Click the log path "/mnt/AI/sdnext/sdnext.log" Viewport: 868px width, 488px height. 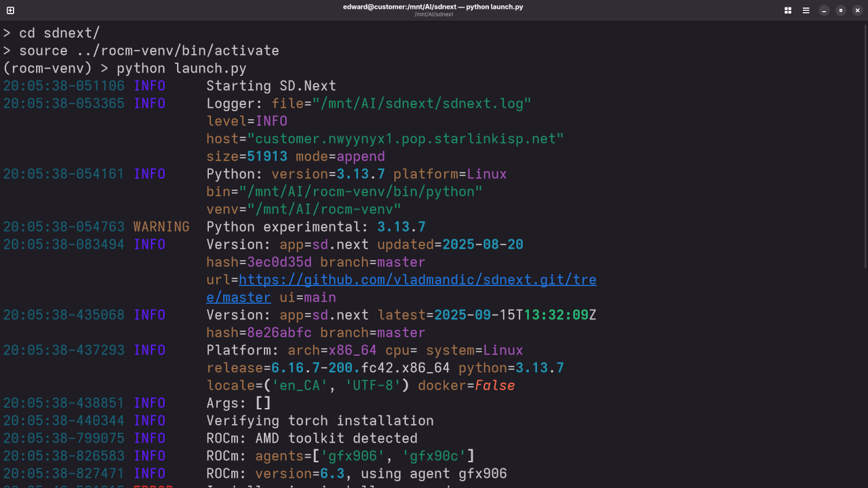(x=421, y=104)
